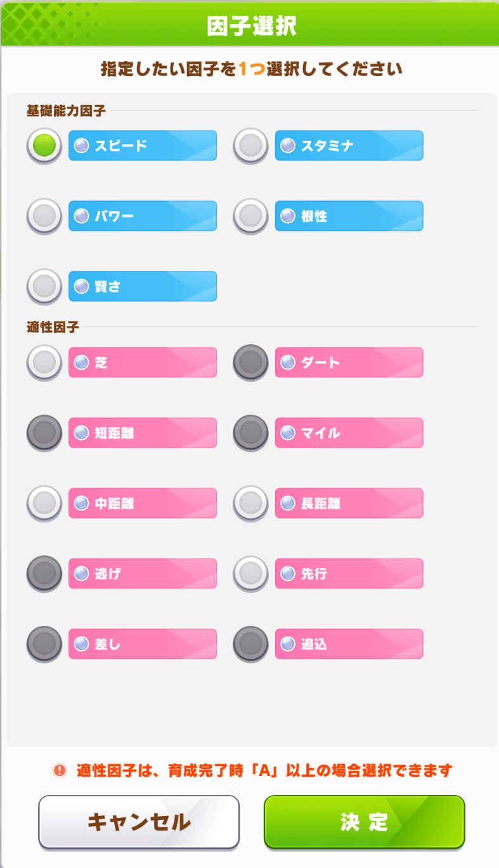
Task: Choose the 中距離 radio button
Action: tap(44, 503)
